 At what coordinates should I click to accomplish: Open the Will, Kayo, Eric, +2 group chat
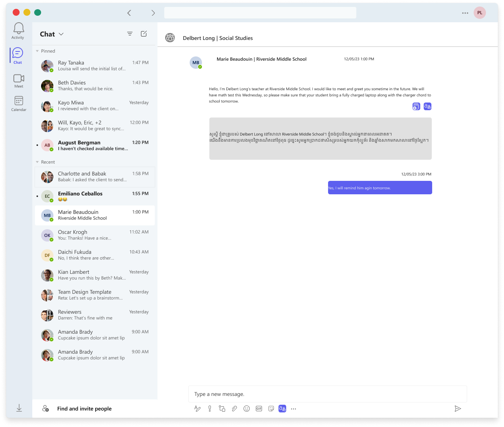95,126
